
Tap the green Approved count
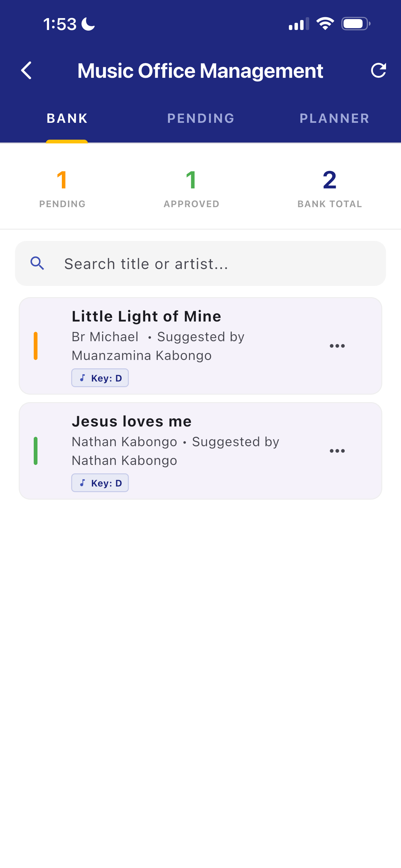click(x=191, y=180)
